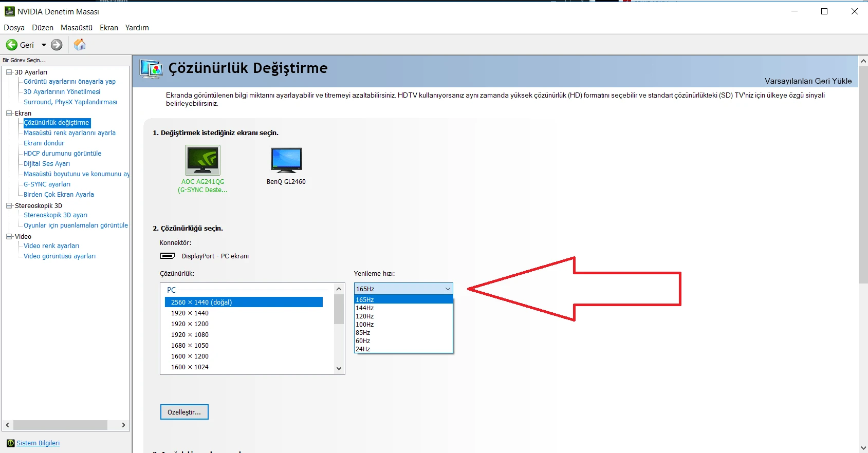The width and height of the screenshot is (868, 453).
Task: Click the home icon in toolbar
Action: 80,45
